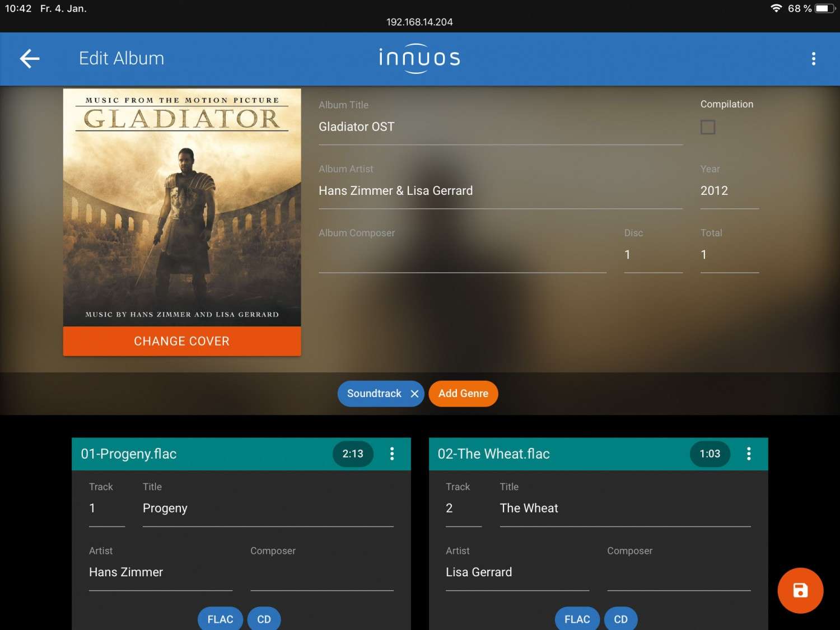Tap the 192.168.14.204 address bar
This screenshot has width=840, height=630.
click(x=419, y=22)
